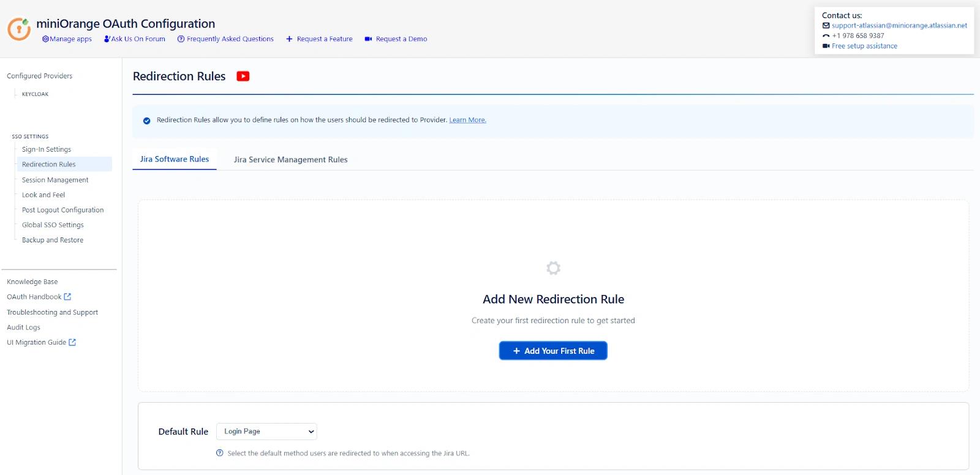Switch to Jira Service Management Rules tab
The image size is (980, 475).
click(290, 160)
